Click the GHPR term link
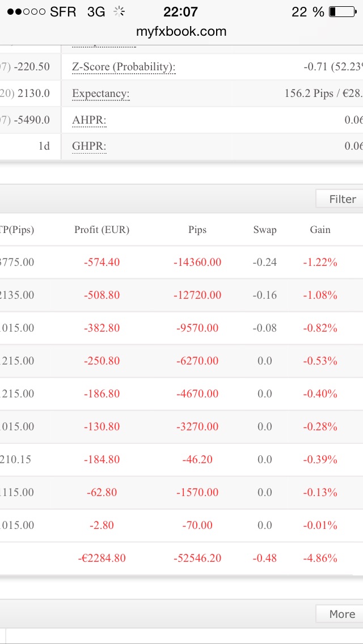 tap(89, 146)
